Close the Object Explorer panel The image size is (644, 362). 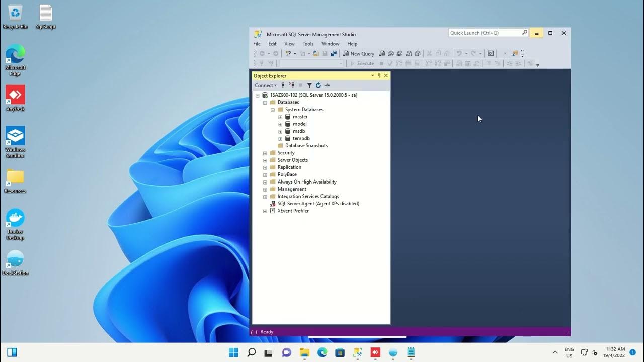[x=386, y=76]
